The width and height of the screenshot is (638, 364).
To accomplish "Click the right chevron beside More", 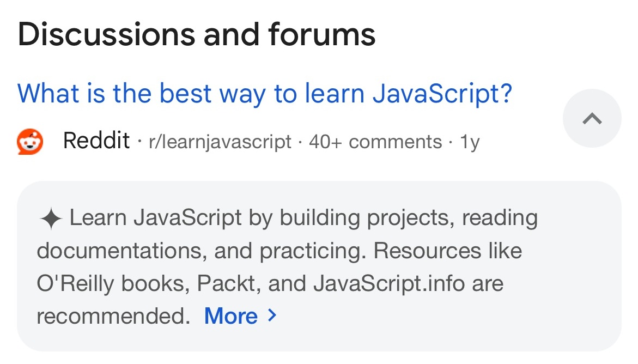I will pyautogui.click(x=273, y=316).
